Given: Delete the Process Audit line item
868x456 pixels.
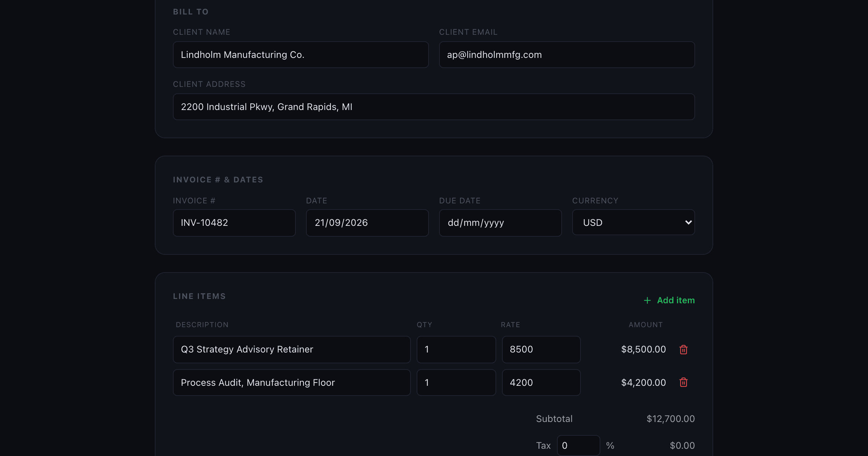Looking at the screenshot, I should 683,383.
